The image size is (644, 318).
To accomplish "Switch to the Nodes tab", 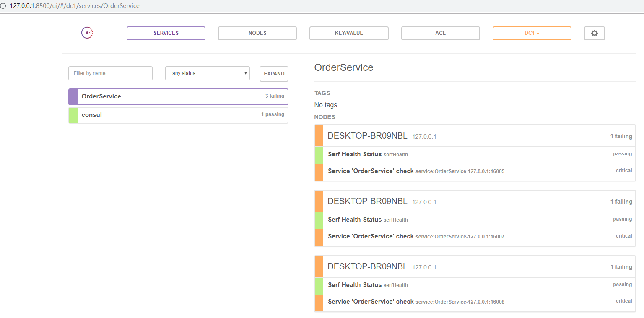I will (257, 33).
